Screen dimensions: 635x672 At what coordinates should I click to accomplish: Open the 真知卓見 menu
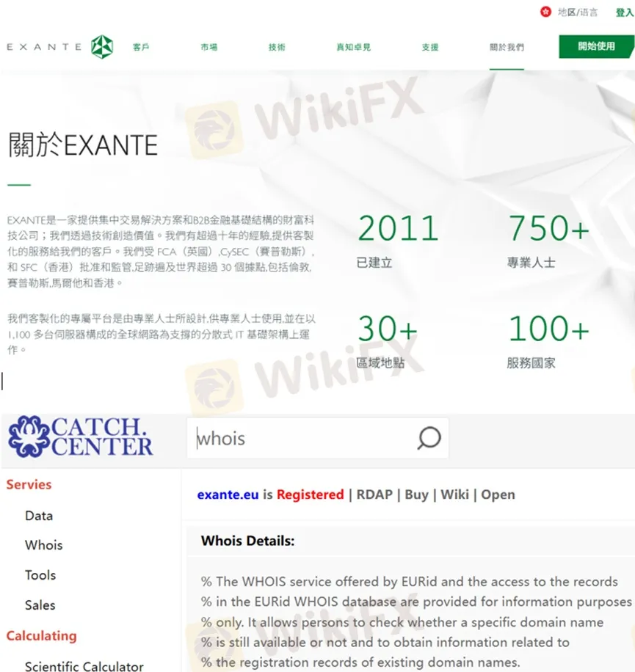353,47
